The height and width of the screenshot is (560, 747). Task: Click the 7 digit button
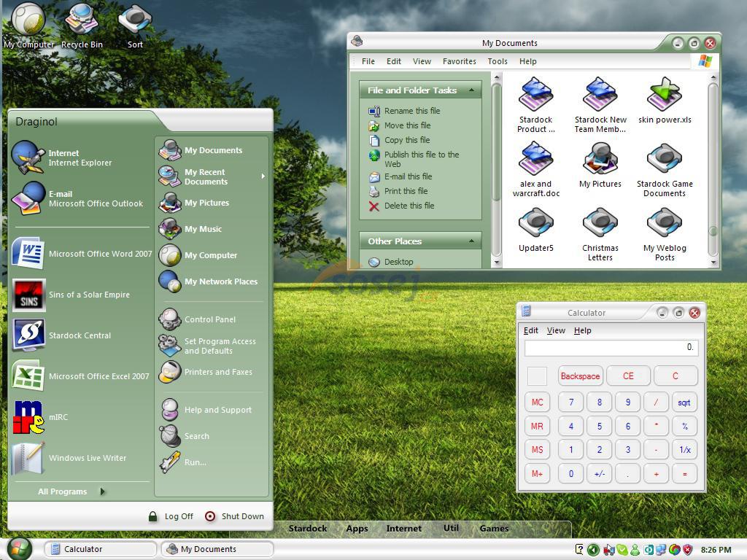pyautogui.click(x=570, y=402)
